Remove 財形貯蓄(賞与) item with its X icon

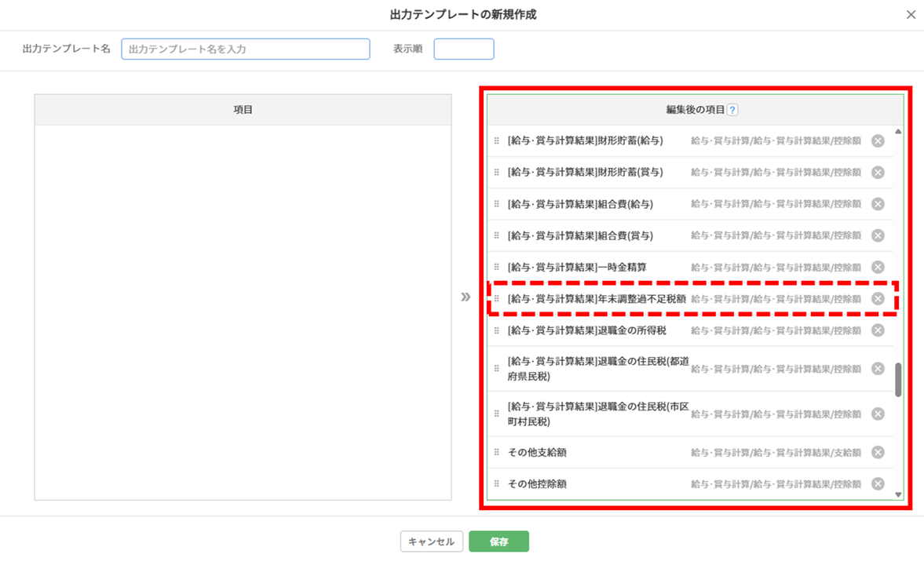[x=878, y=173]
